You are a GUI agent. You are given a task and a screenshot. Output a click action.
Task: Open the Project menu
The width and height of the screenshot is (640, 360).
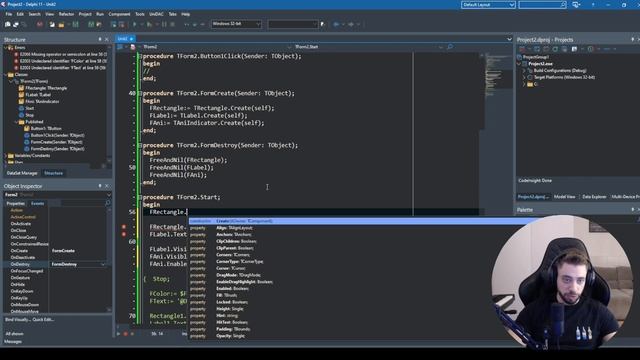[x=85, y=14]
